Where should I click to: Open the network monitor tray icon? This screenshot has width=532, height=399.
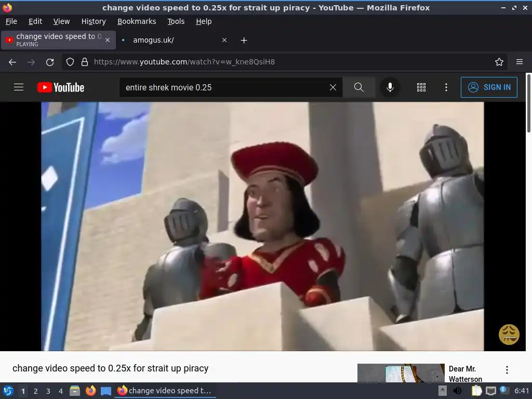point(490,391)
